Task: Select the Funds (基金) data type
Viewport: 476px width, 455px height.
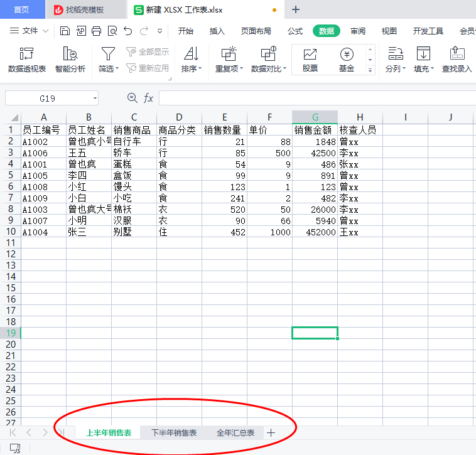Action: click(x=347, y=60)
